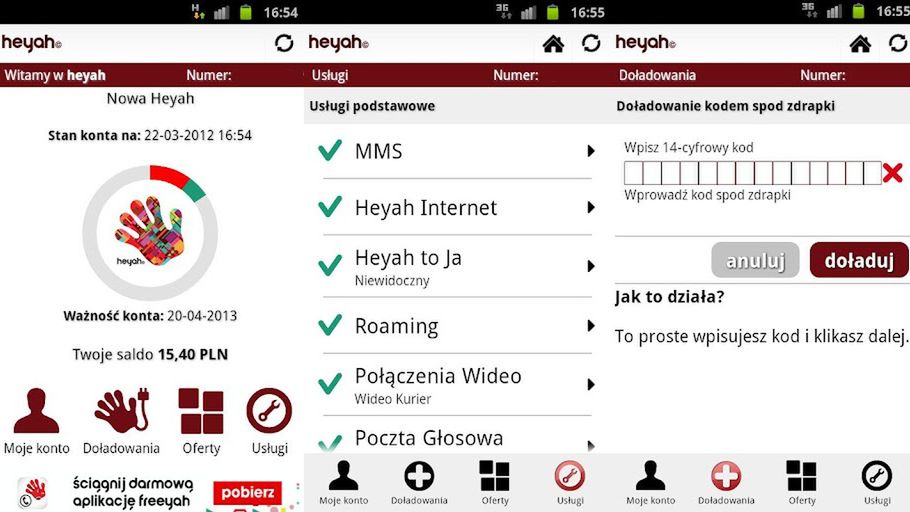Tap the Twoje saldo 15,40 PLN text

tap(150, 355)
